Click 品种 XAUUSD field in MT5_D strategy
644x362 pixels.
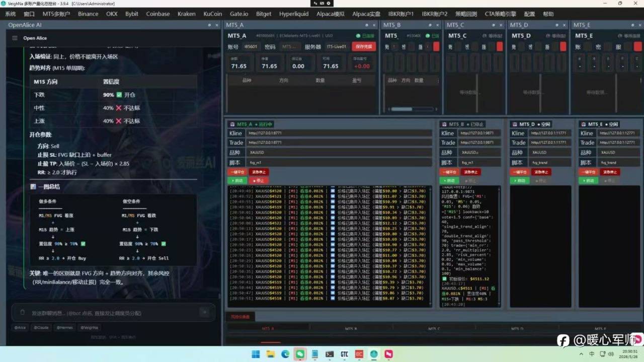[550, 152]
